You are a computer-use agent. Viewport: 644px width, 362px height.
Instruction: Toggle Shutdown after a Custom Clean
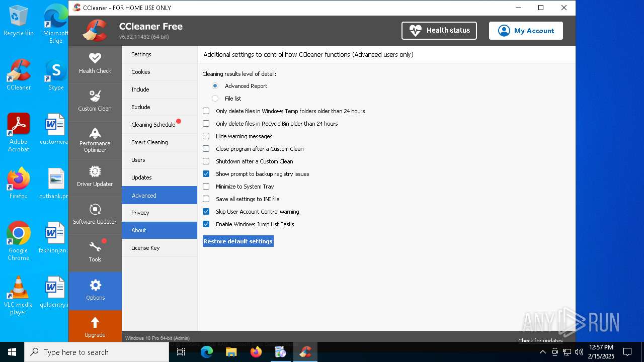point(206,161)
